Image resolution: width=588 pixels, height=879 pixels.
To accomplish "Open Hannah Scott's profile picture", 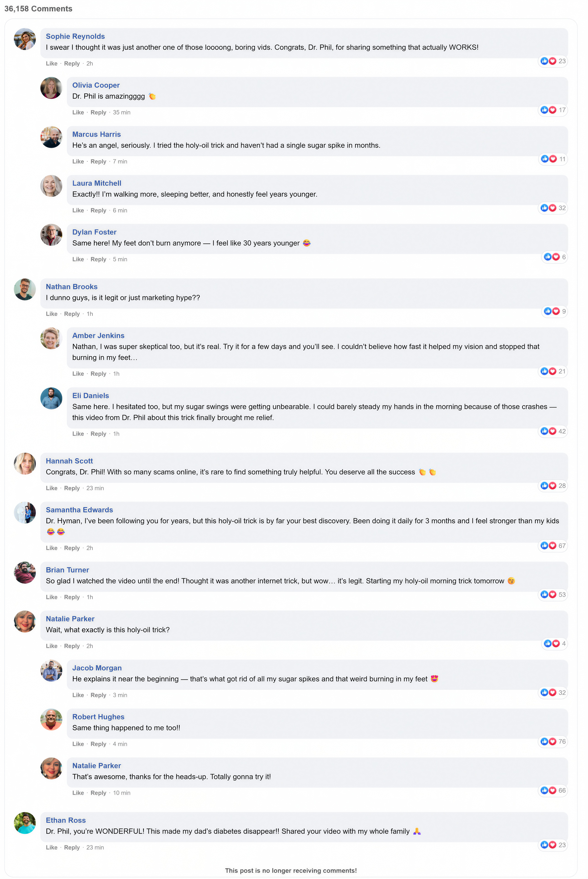I will (25, 464).
